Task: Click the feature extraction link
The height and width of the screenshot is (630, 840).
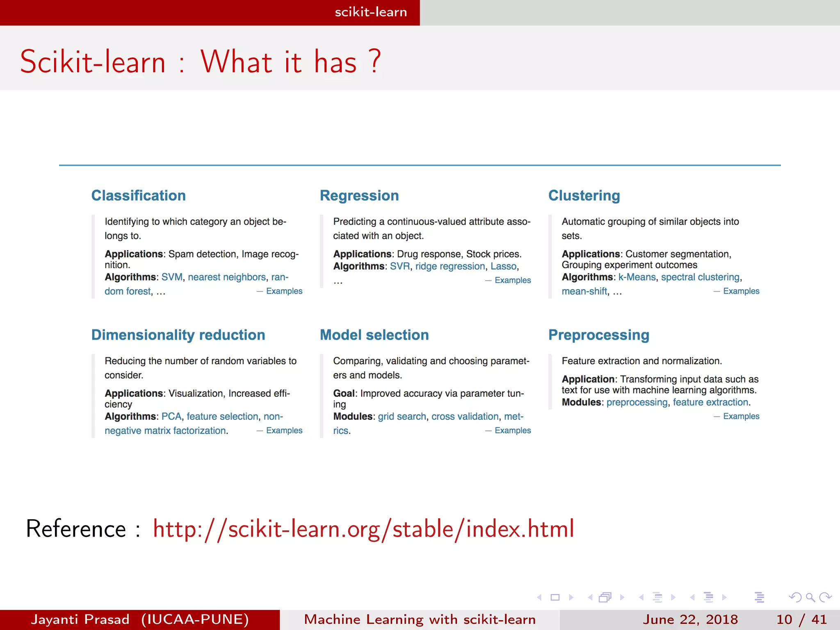Action: [x=711, y=403]
